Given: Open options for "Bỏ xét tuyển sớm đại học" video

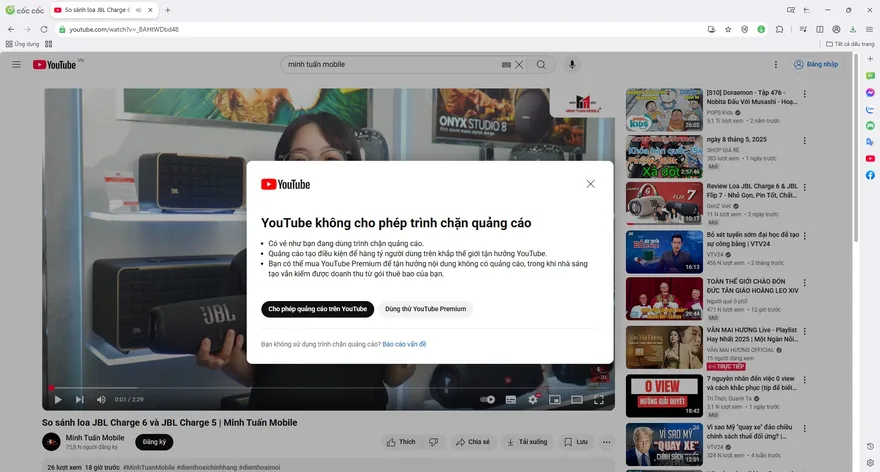Looking at the screenshot, I should [x=804, y=236].
